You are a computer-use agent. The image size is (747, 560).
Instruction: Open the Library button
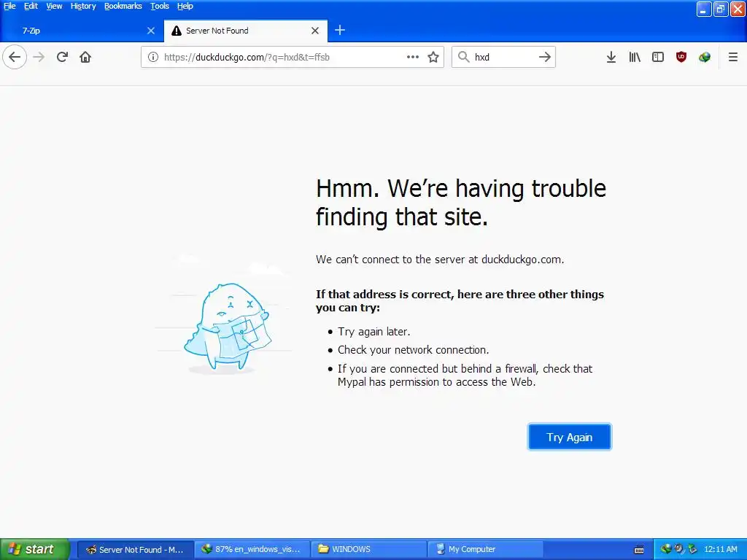[635, 57]
